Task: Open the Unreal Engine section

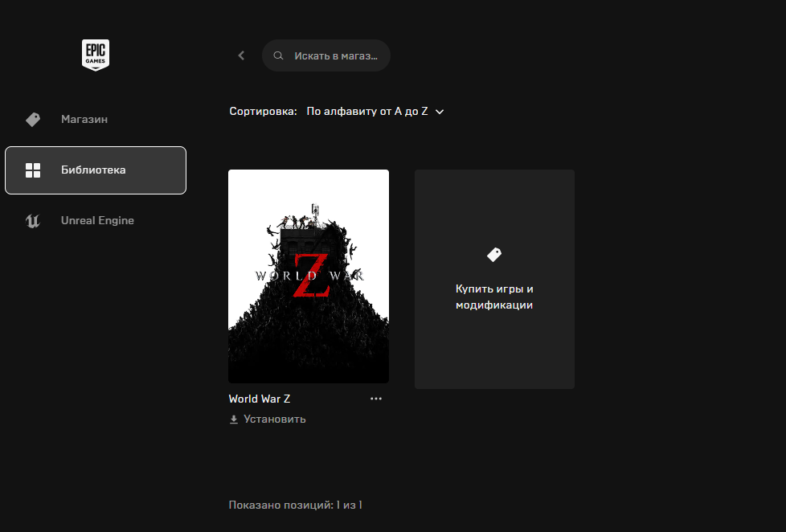Action: (x=96, y=221)
